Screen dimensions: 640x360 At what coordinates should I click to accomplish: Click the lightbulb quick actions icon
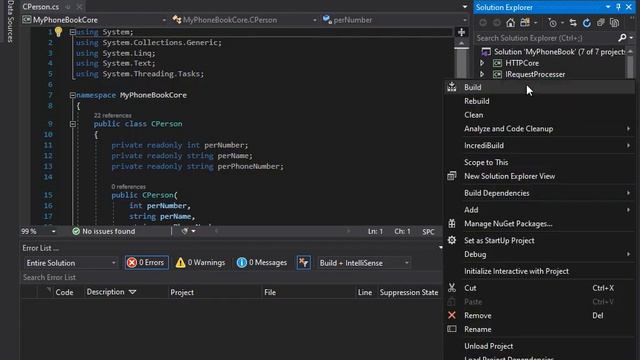point(58,32)
